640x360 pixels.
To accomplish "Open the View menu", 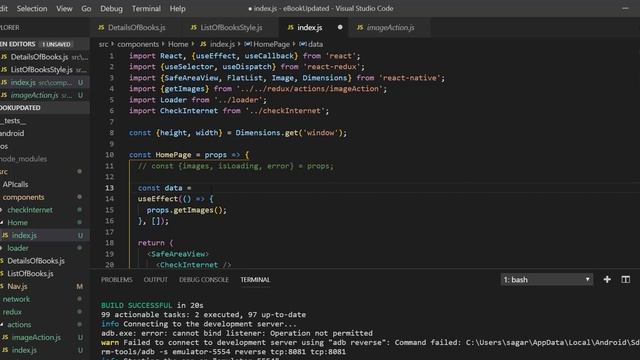I will [x=64, y=9].
